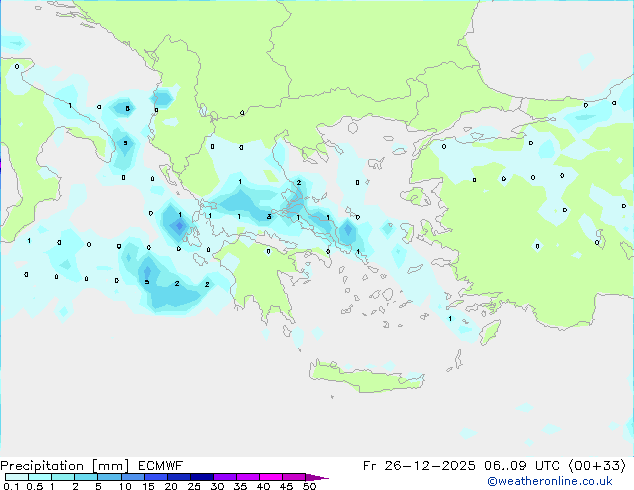634x490 pixels.
Task: Click the 10–15 mm legend swatch
Action: coord(132,477)
